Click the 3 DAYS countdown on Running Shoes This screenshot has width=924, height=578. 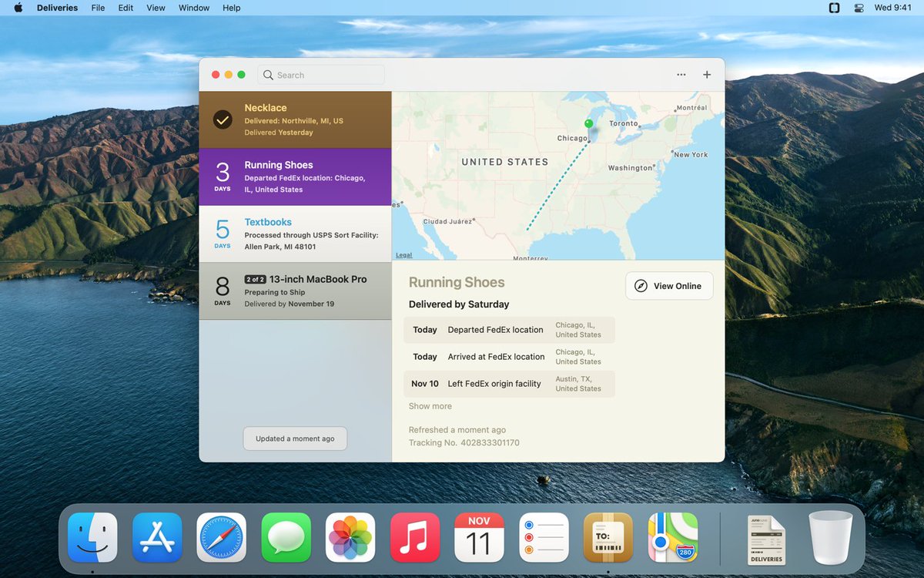[x=223, y=176]
